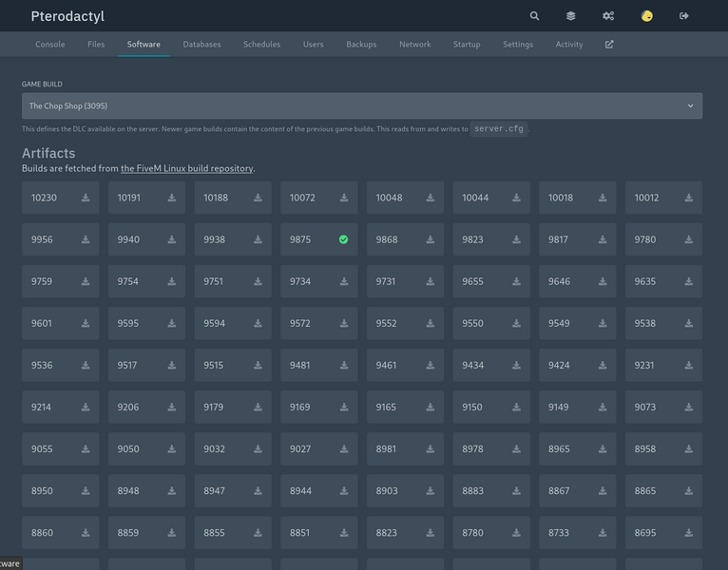Screen dimensions: 728x570
Task: Open the Backups tab
Action: click(x=361, y=44)
